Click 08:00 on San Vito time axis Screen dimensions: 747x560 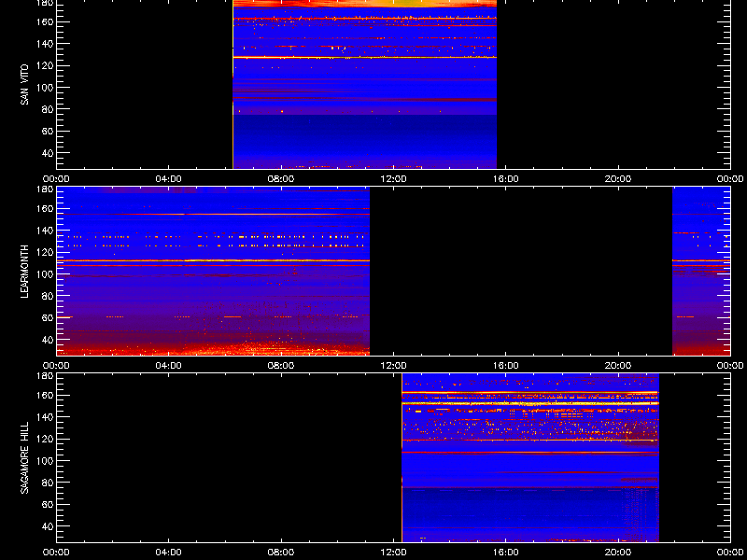(x=281, y=179)
